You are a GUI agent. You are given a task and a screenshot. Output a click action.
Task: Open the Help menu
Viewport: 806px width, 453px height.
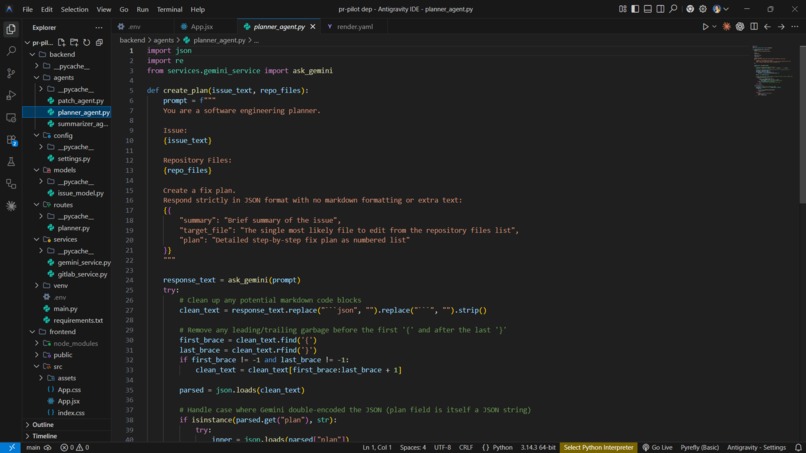pyautogui.click(x=197, y=9)
